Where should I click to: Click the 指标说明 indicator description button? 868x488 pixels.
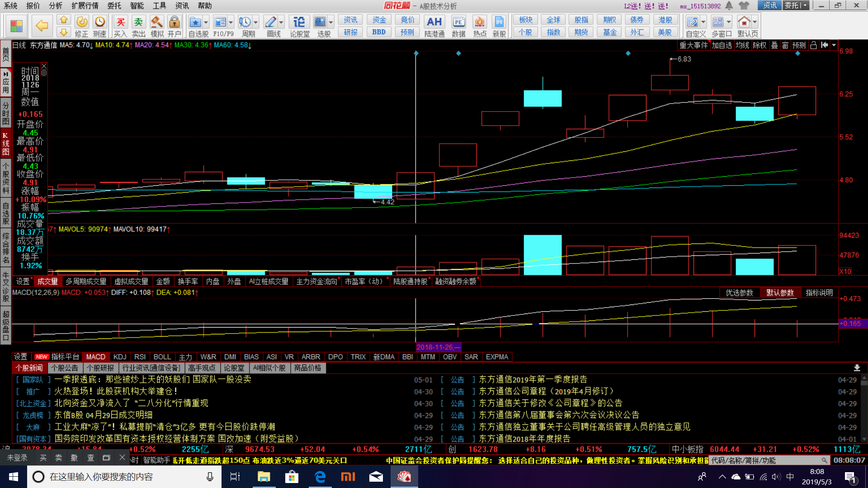pos(819,293)
